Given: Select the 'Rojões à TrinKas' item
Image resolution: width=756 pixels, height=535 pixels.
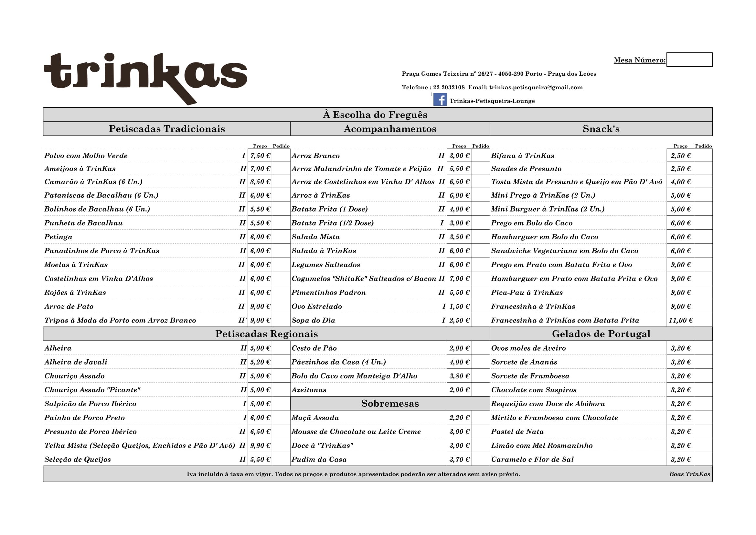Looking at the screenshot, I should point(75,292).
